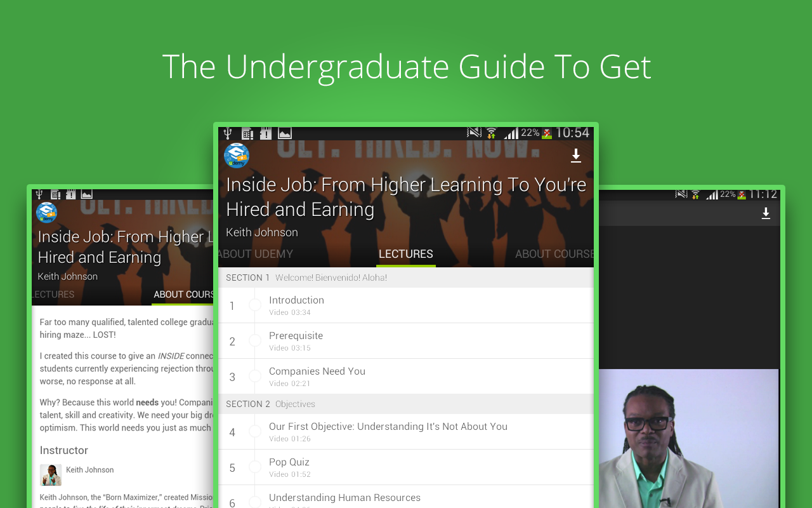
Task: Tap Video 03:34 duration label
Action: click(290, 312)
